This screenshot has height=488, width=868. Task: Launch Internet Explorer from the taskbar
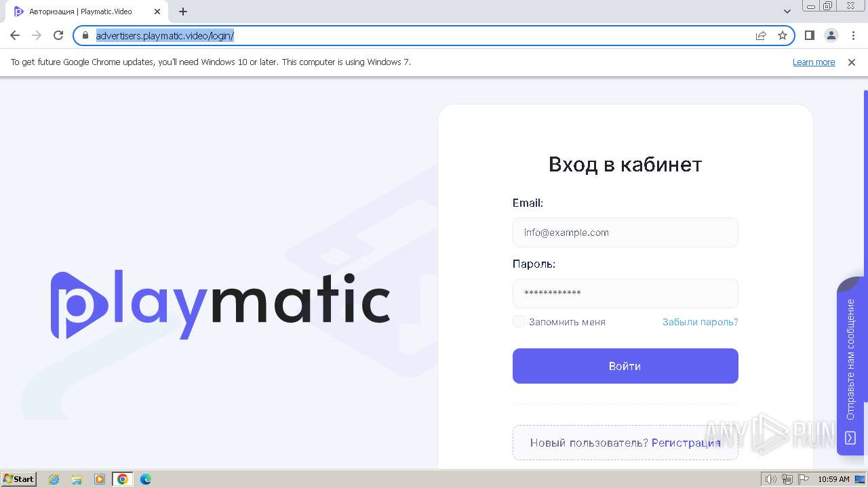tap(54, 479)
